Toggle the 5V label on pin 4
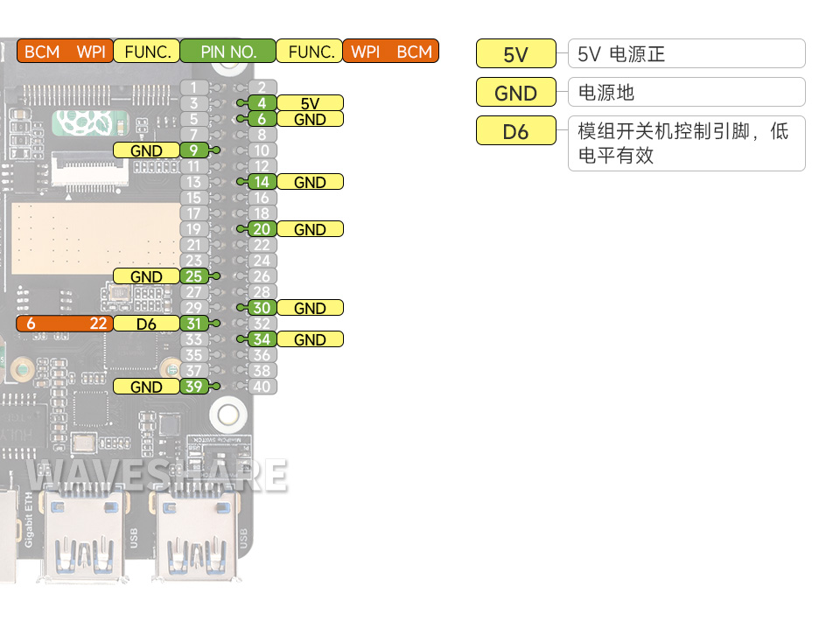 (x=309, y=103)
